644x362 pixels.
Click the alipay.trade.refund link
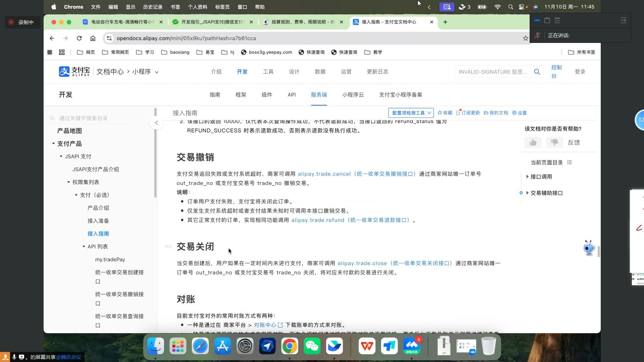coord(318,220)
